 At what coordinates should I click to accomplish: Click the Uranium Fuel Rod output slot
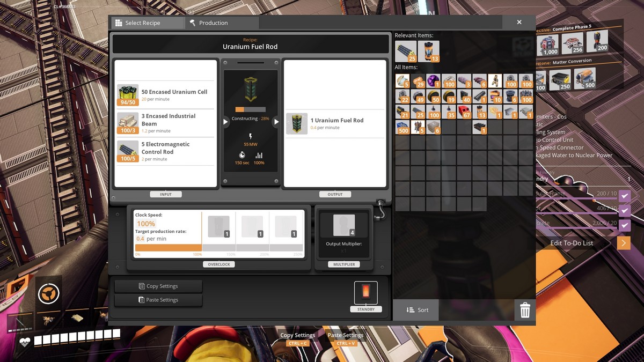click(x=297, y=123)
